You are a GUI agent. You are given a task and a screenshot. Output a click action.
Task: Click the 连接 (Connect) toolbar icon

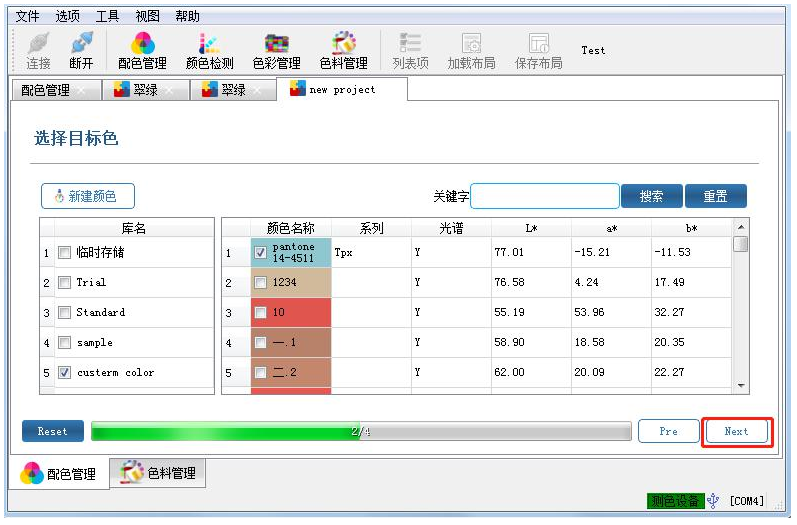click(38, 49)
